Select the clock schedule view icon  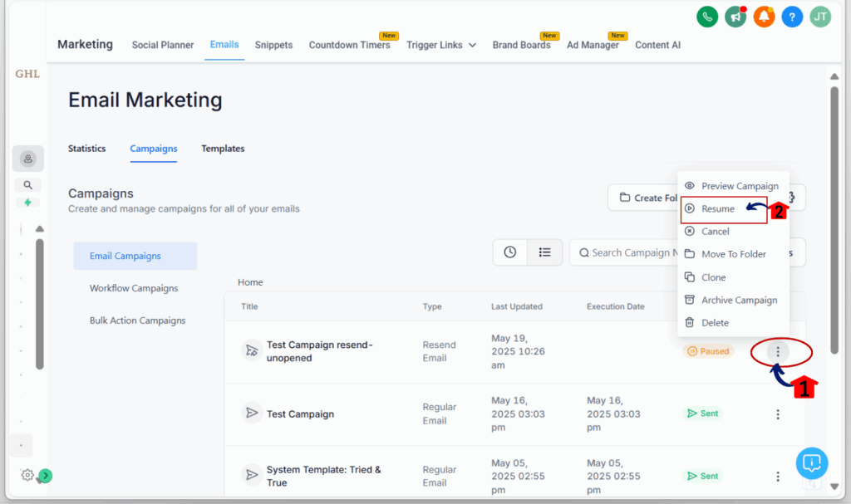(x=510, y=252)
